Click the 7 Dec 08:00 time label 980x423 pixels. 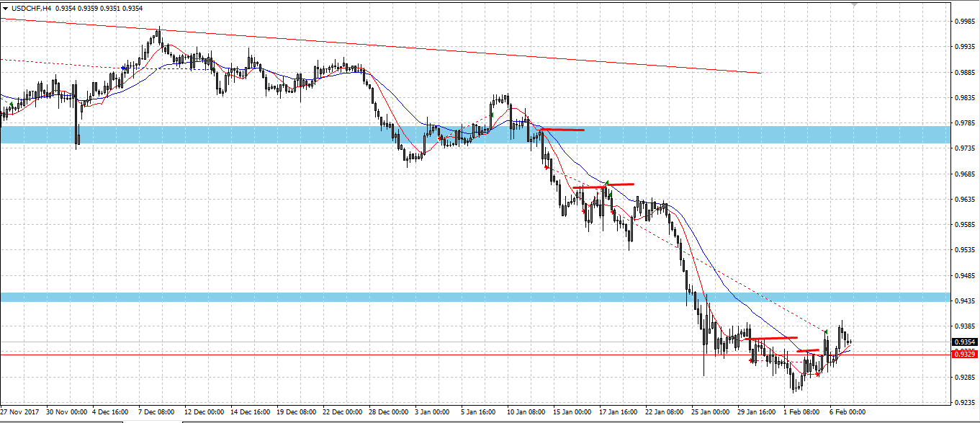(x=156, y=412)
